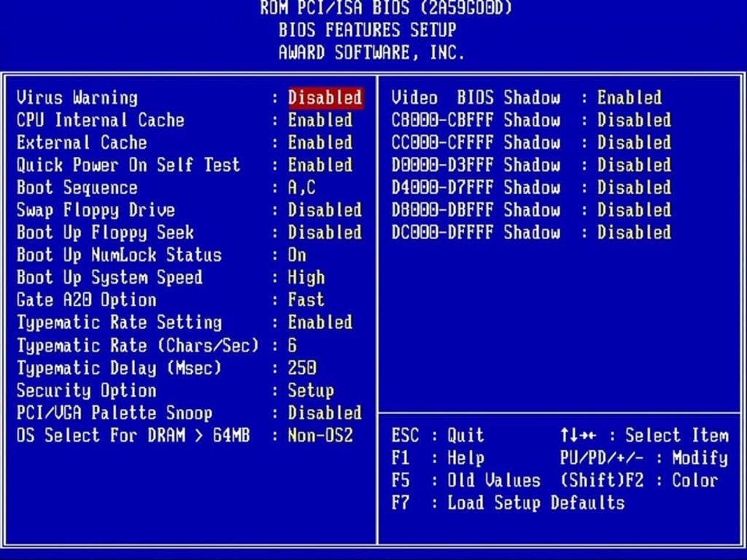The height and width of the screenshot is (560, 747).
Task: Select the highlighted Virus Warning Disabled value
Action: [326, 98]
